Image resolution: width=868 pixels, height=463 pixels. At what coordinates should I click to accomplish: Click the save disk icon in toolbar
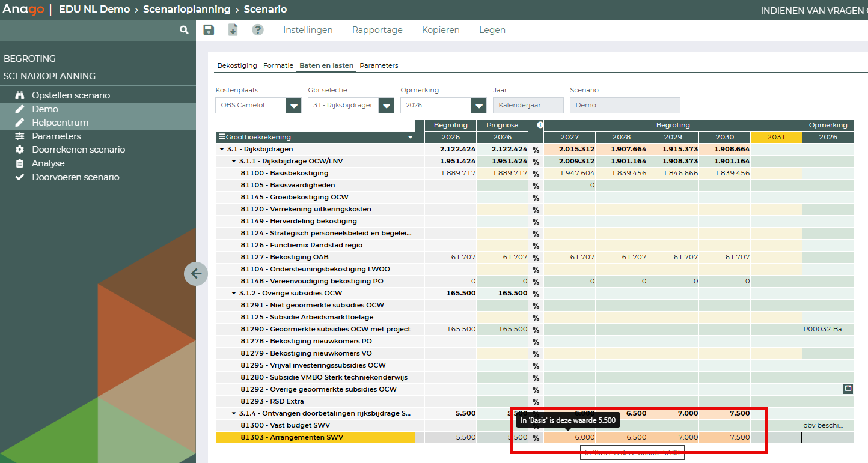(209, 30)
